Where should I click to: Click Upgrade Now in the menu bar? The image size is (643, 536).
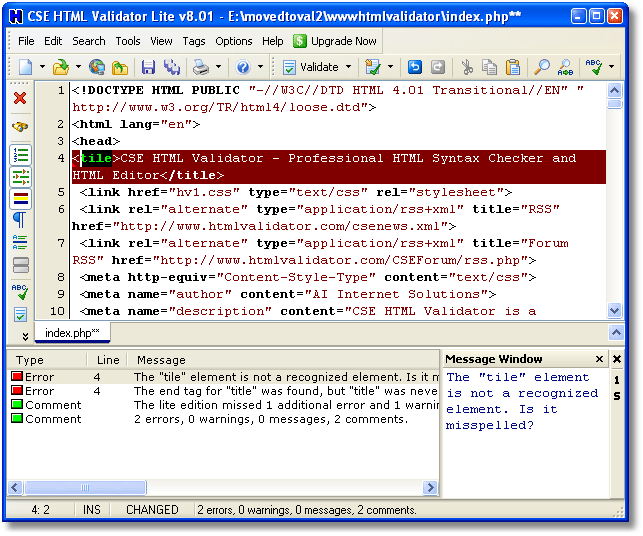(335, 41)
